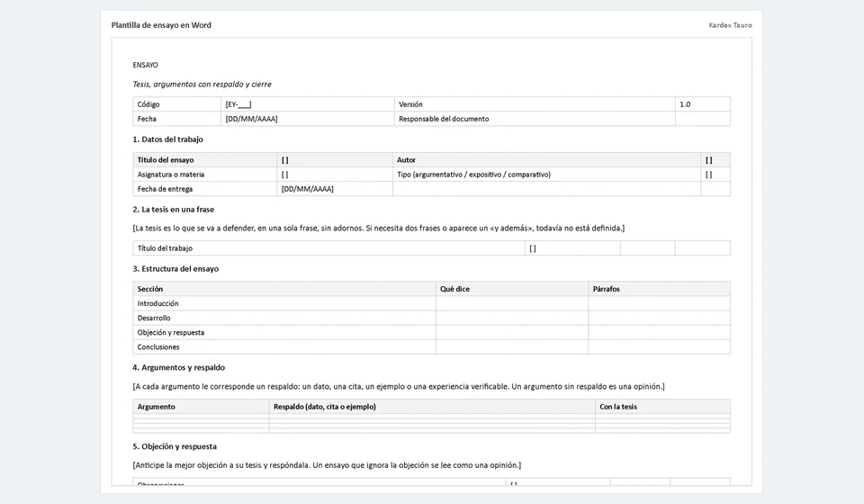
Task: Click the 'Qué dice' column header
Action: (x=512, y=289)
